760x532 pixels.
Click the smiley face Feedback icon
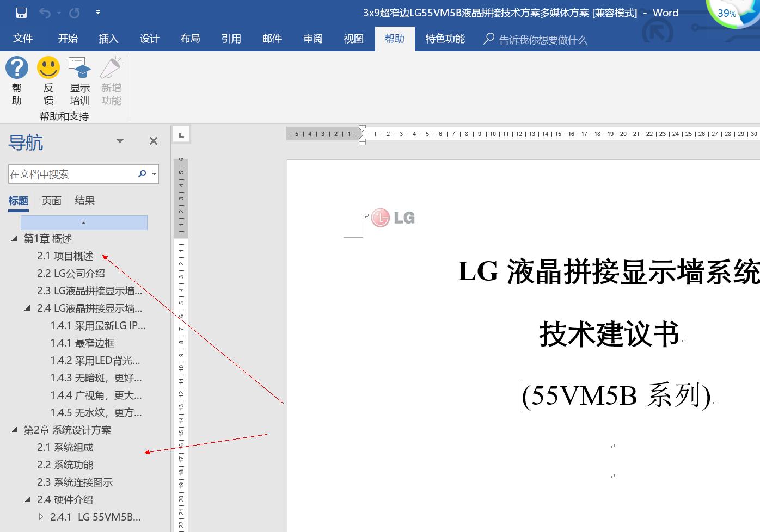(48, 68)
